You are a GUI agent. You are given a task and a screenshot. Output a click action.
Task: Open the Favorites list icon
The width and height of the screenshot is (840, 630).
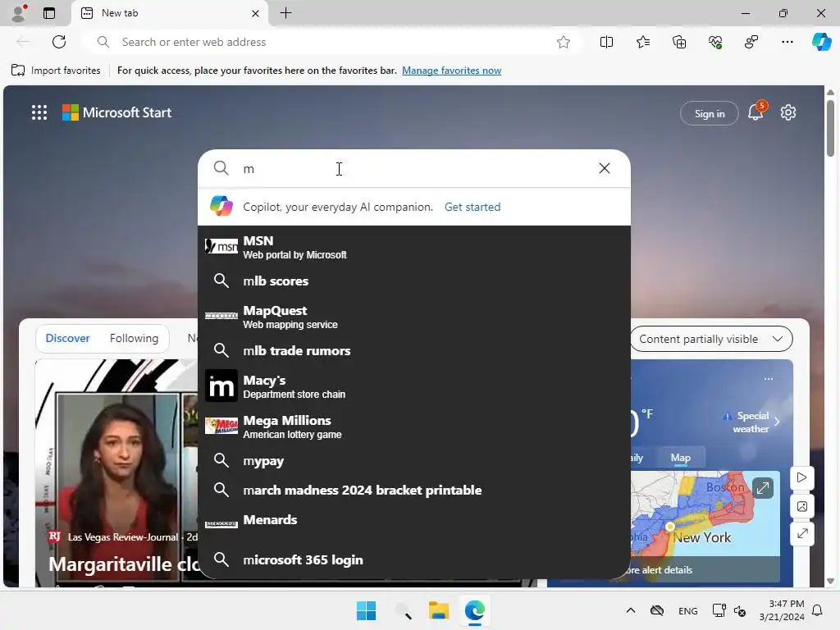coord(643,42)
